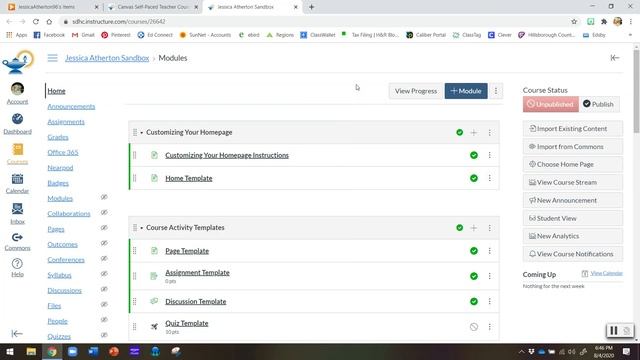This screenshot has height=360, width=640.
Task: Open options for Customizing Your Homepage Instructions
Action: [489, 155]
